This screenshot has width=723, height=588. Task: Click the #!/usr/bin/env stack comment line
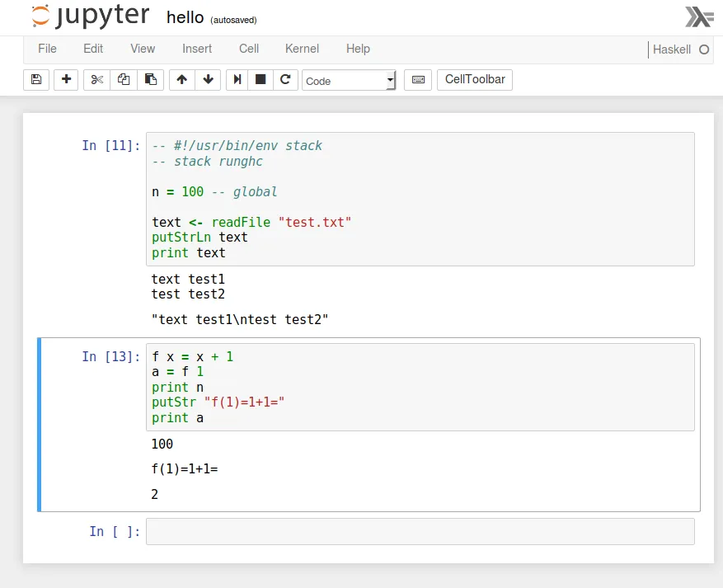(x=237, y=146)
